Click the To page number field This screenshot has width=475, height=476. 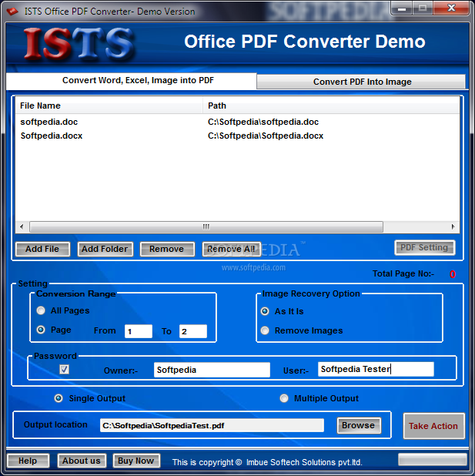pyautogui.click(x=193, y=331)
